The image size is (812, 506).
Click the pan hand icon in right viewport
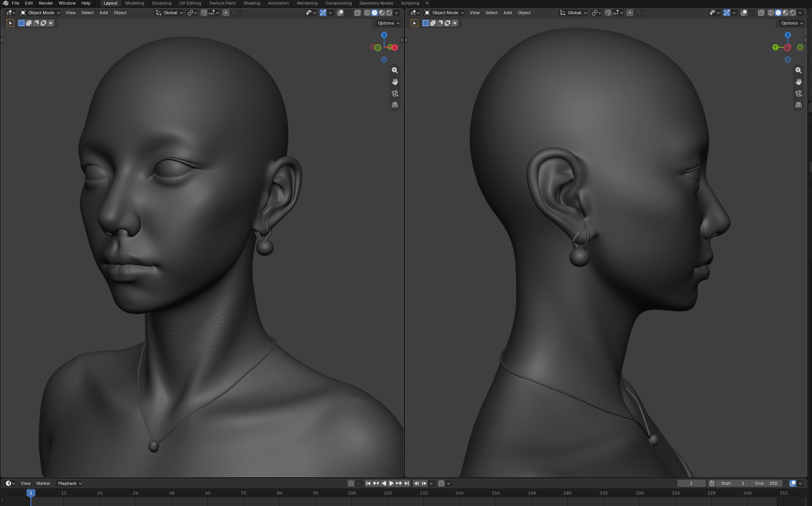(798, 82)
